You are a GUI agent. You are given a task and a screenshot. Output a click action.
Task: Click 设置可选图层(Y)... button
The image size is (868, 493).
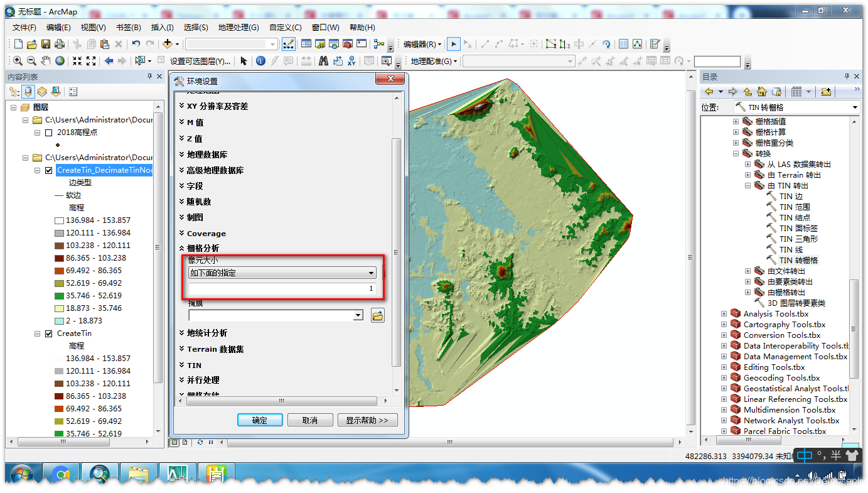pos(200,61)
